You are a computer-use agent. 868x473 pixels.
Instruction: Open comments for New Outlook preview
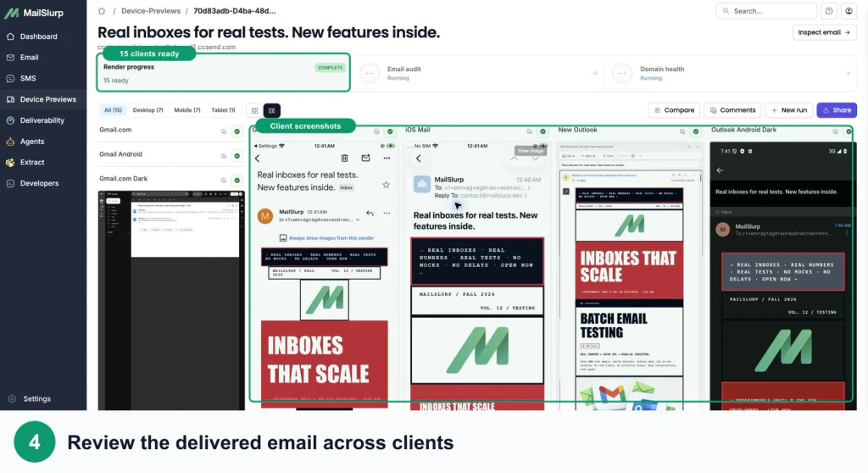(682, 132)
